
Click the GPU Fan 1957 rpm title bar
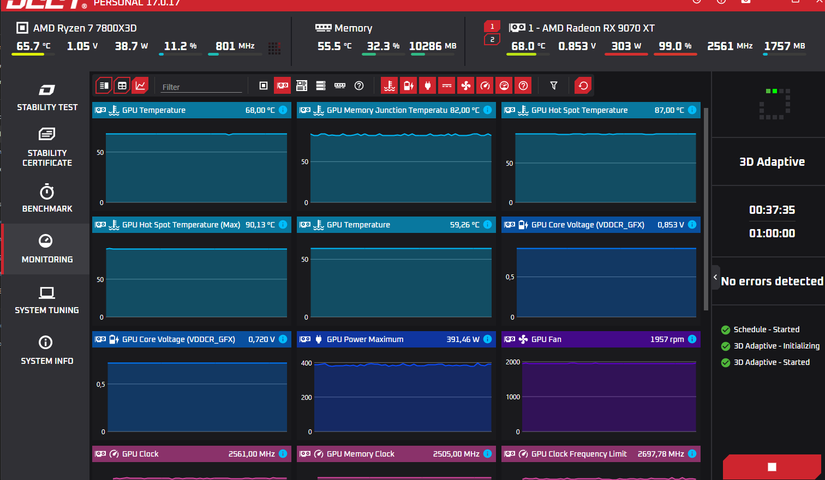click(x=601, y=339)
